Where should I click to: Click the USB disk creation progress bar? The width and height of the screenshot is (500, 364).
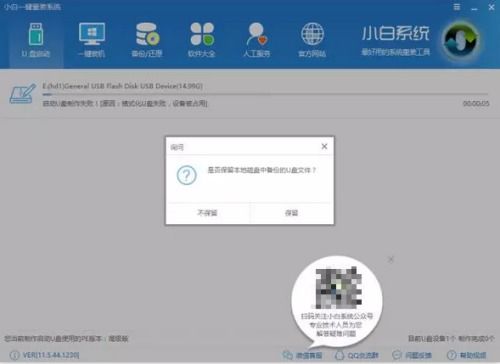(265, 95)
